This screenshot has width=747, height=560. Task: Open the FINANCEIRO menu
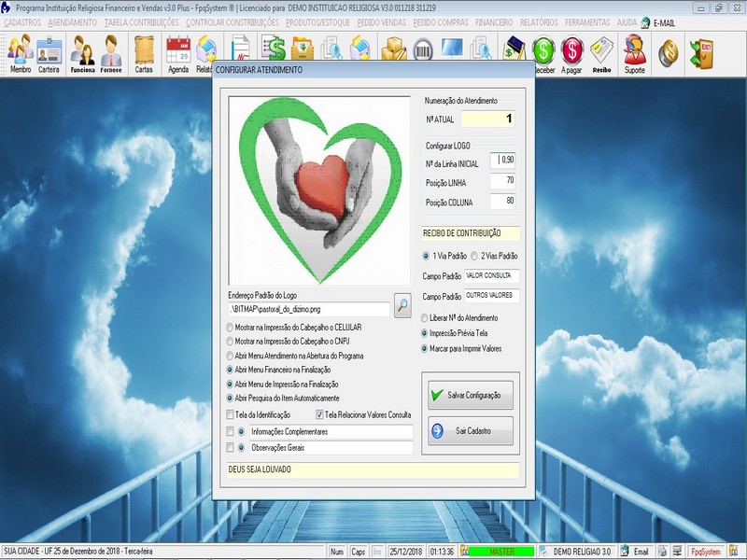[494, 22]
